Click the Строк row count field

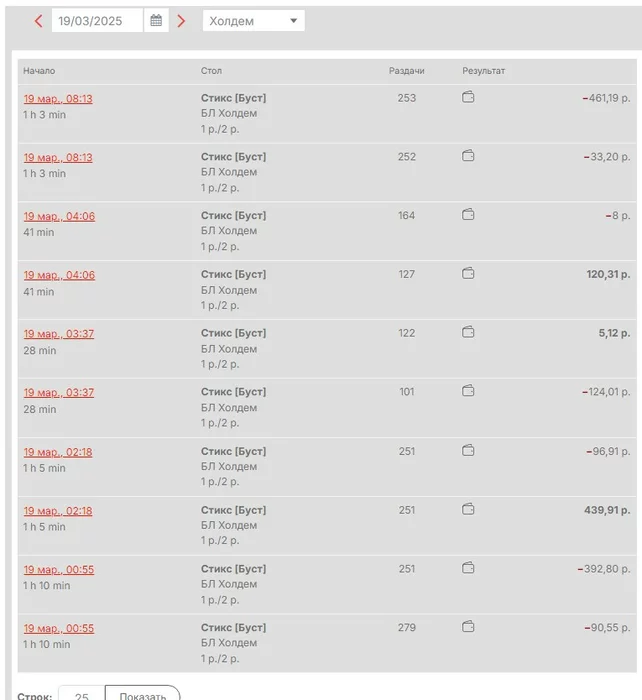(81, 696)
